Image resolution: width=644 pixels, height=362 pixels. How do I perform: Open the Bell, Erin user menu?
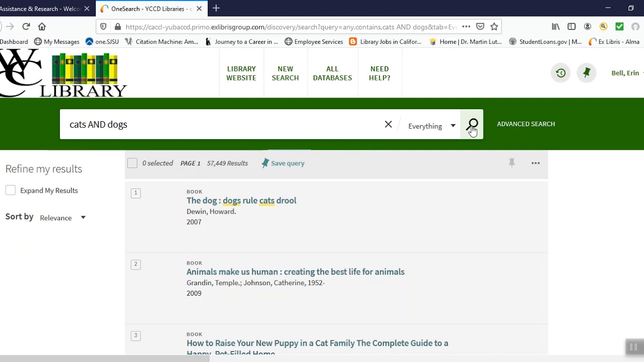(x=626, y=73)
